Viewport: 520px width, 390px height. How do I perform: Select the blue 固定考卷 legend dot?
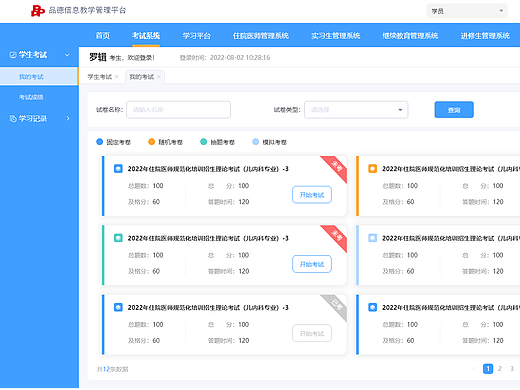point(99,142)
